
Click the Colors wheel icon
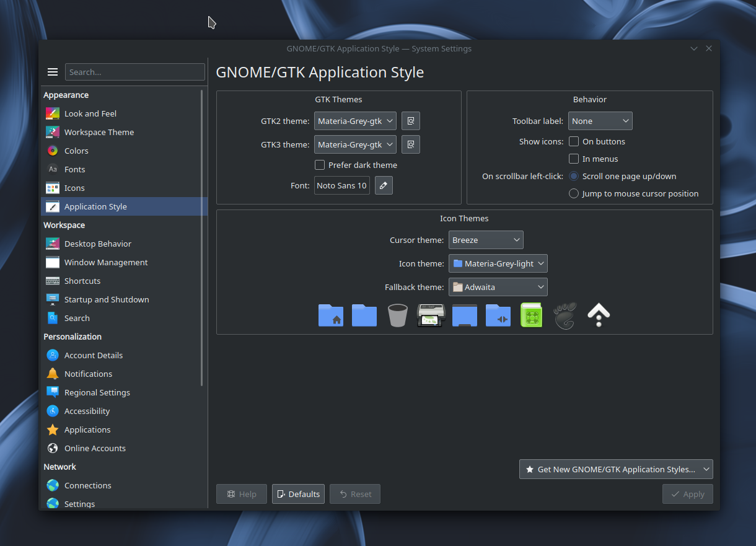click(x=53, y=151)
